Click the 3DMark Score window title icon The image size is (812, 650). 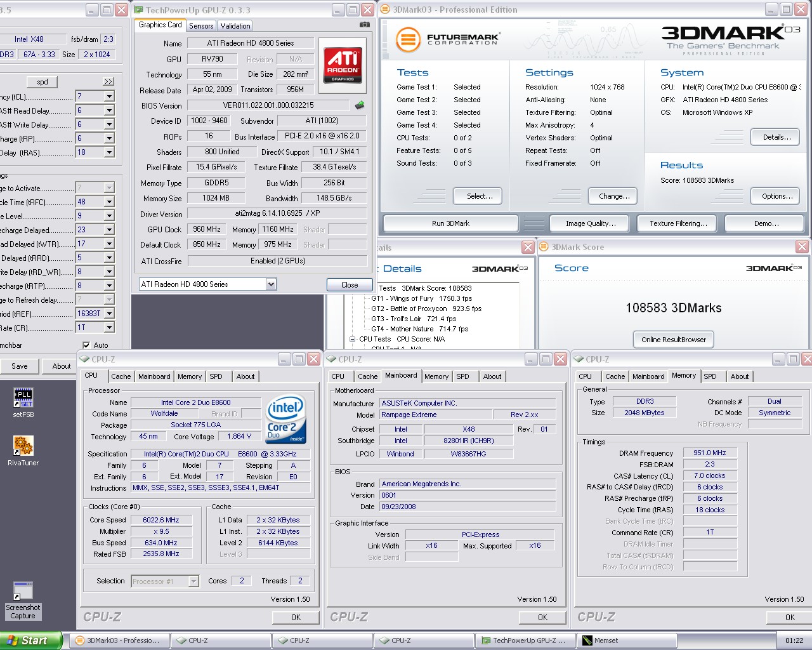[544, 247]
